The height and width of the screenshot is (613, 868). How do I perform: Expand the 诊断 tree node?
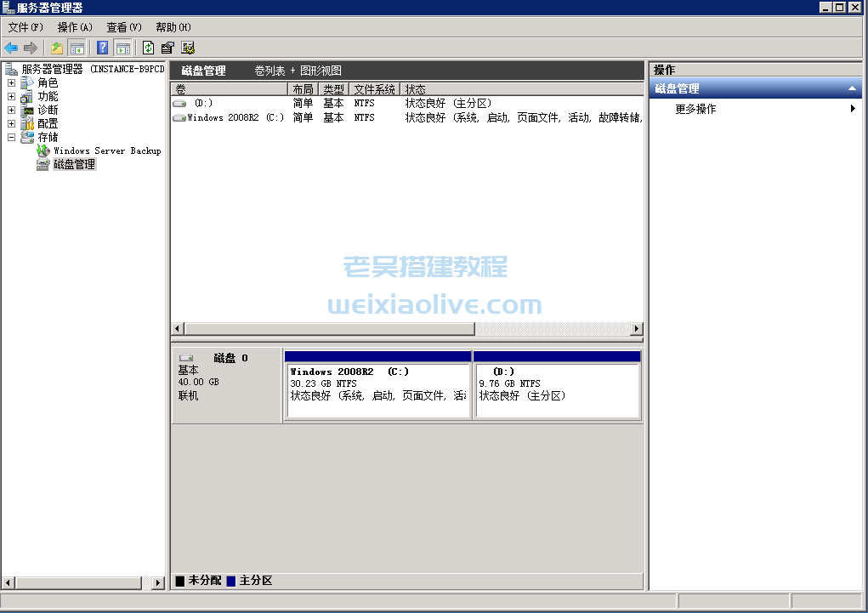click(11, 111)
